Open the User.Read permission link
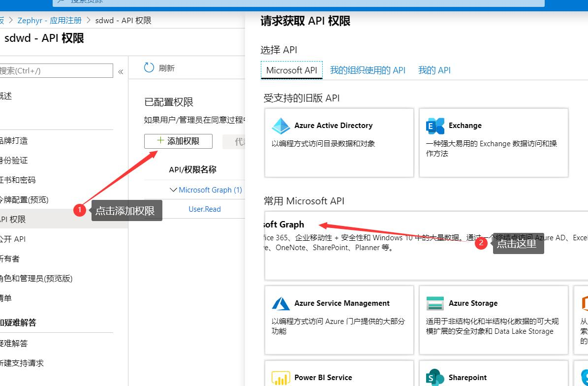This screenshot has height=386, width=588. 204,209
